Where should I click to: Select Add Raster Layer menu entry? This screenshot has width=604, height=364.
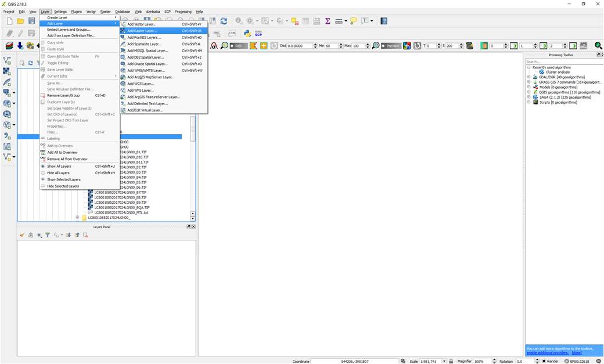point(142,31)
